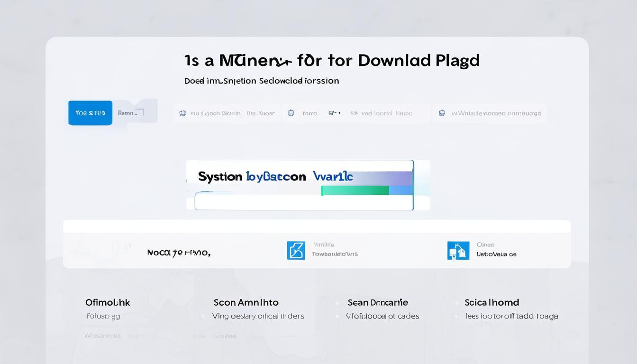This screenshot has height=364, width=637.
Task: Open the "vad loonil Hmec" toolbar item
Action: click(x=386, y=113)
